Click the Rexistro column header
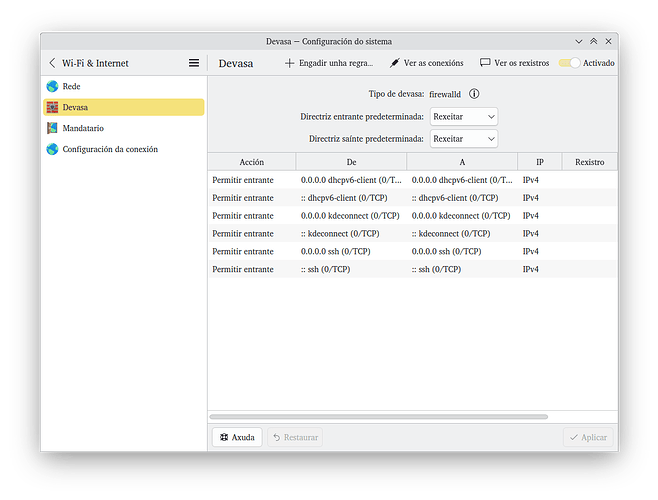This screenshot has width=658, height=500. (589, 161)
